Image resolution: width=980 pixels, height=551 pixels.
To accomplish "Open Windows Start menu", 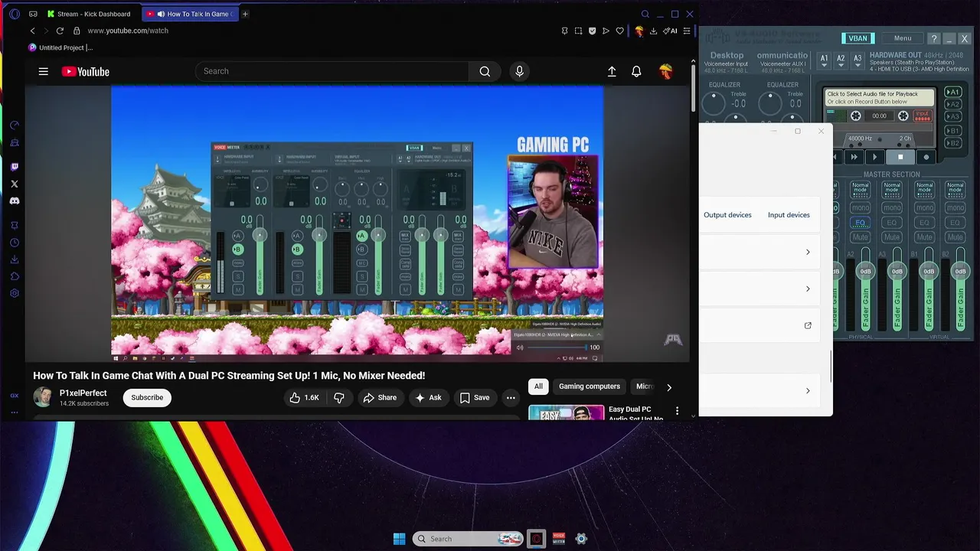I will [399, 539].
